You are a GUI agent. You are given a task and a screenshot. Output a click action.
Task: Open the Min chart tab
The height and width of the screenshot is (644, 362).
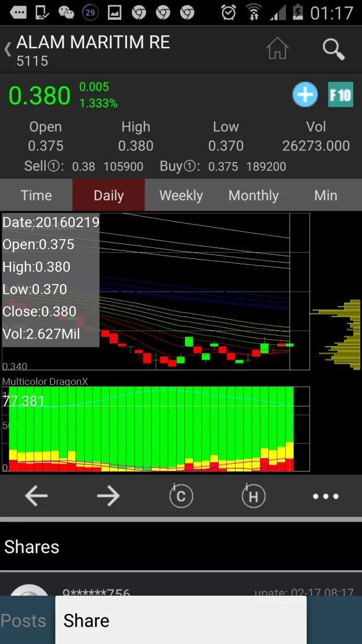click(326, 195)
